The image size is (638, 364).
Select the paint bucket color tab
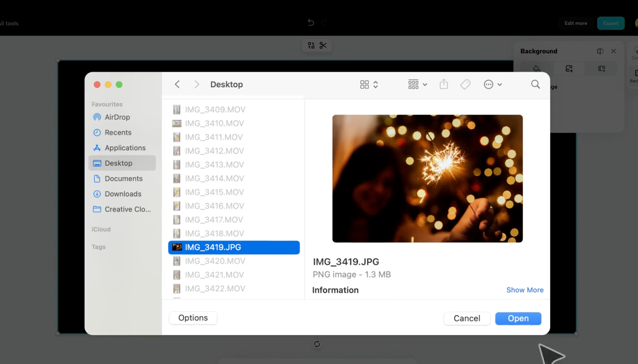(536, 68)
